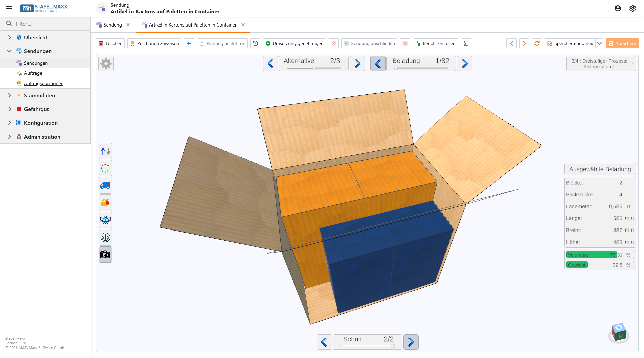644x358 pixels.
Task: Click the 3D orientation cube
Action: click(619, 333)
